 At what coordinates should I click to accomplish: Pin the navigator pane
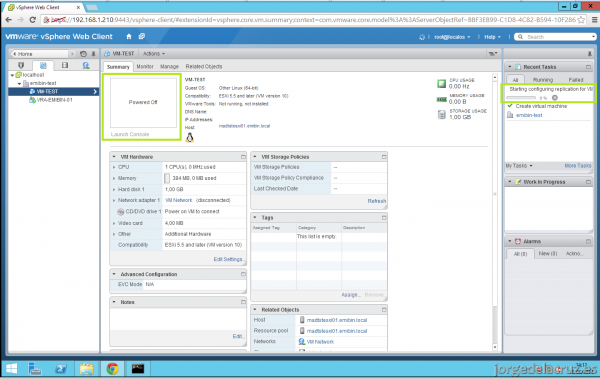coord(93,54)
